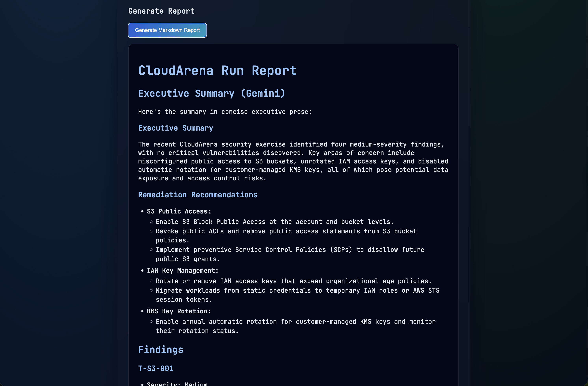Click the Executive Summary (Gemini) heading
Screen dimensions: 588x386
pos(211,93)
